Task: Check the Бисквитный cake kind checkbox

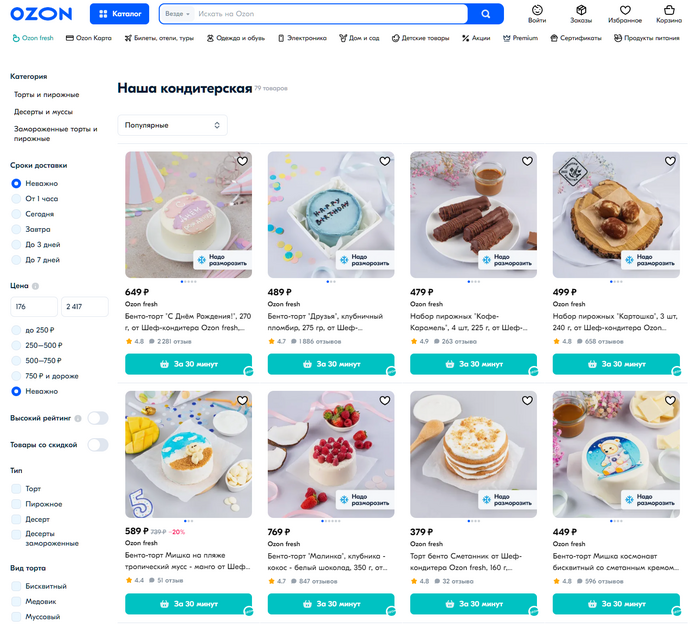Action: (17, 586)
